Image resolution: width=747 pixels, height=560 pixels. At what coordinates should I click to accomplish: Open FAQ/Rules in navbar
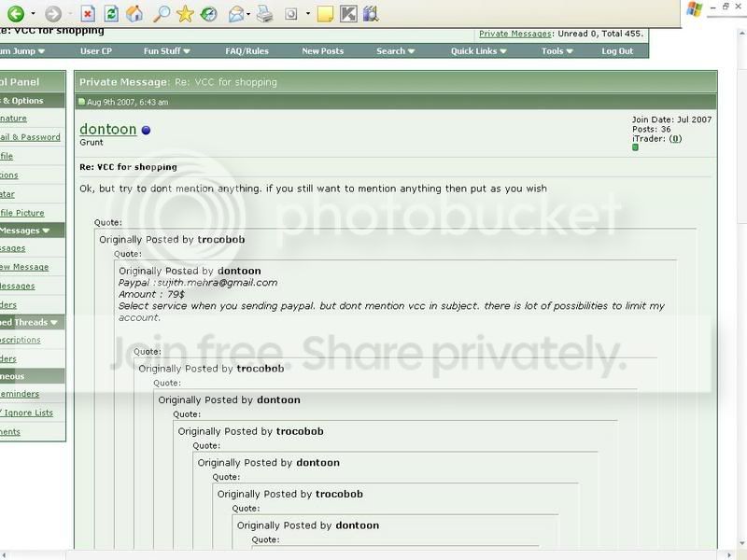247,51
